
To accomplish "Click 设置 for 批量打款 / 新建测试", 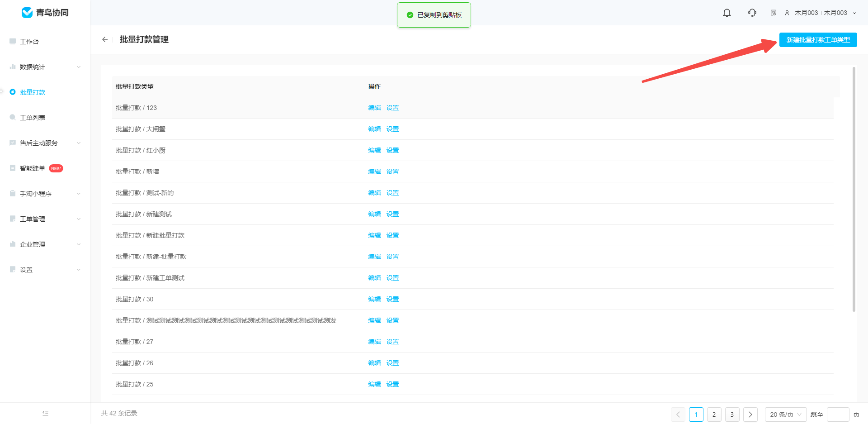I will pyautogui.click(x=392, y=214).
